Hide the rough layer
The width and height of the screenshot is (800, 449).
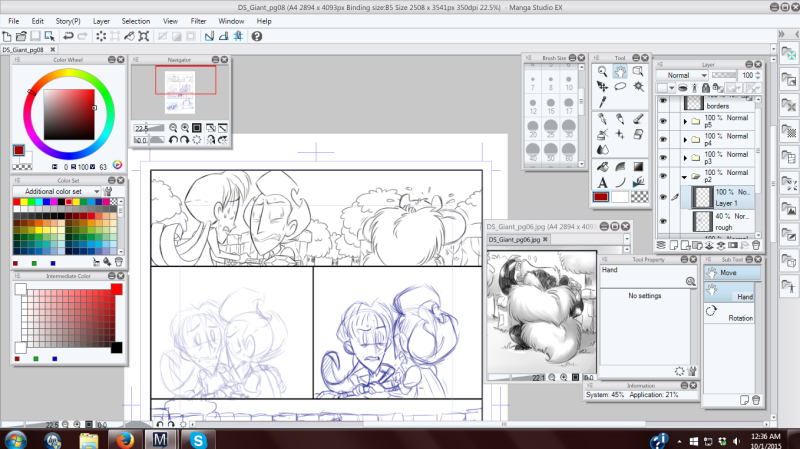663,221
